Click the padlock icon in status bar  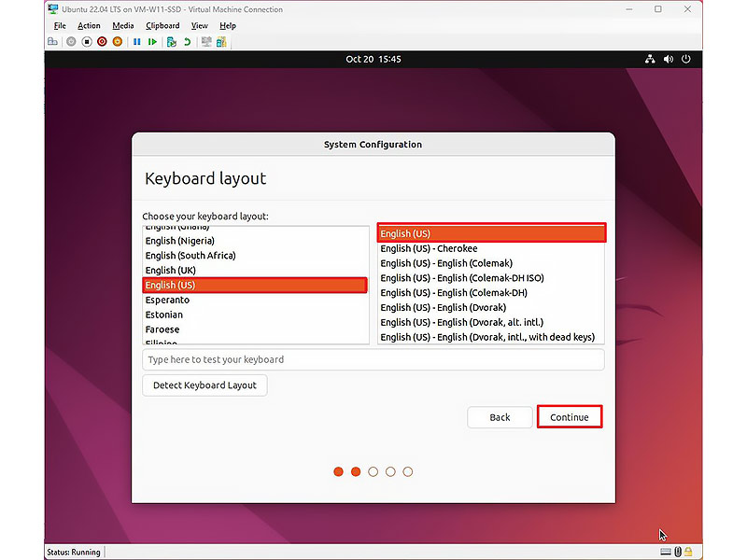coord(688,552)
